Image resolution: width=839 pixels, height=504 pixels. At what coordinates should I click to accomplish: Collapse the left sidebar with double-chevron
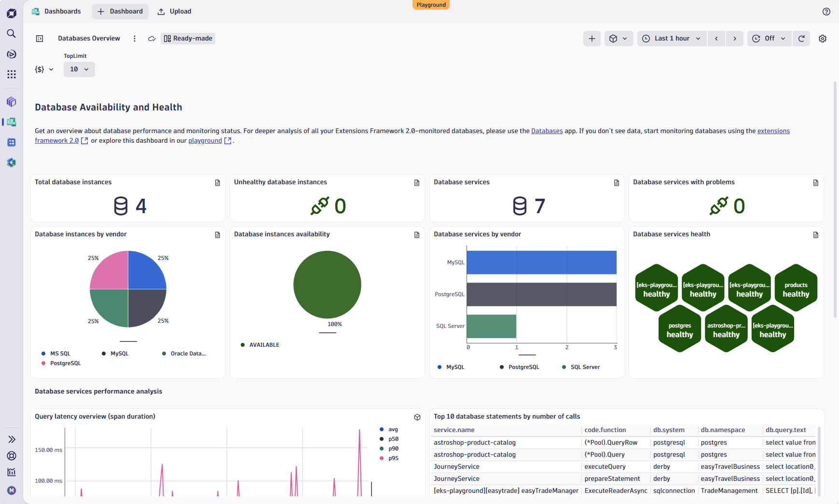(x=11, y=439)
